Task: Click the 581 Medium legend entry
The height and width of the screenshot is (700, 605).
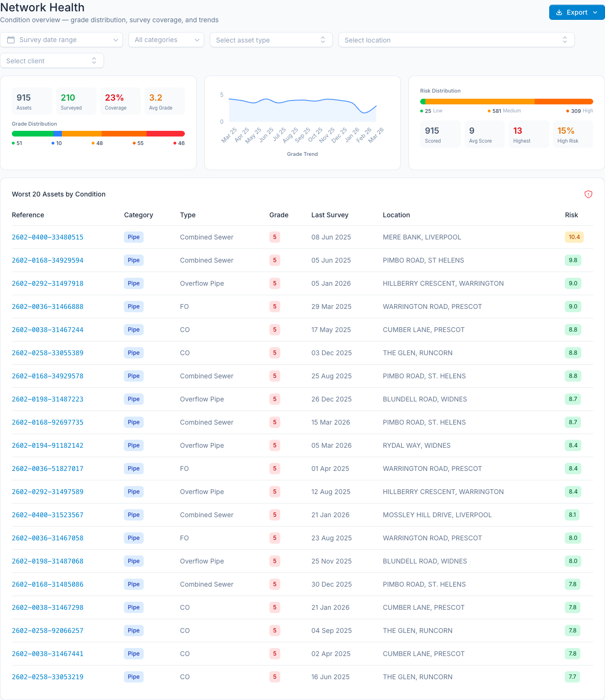Action: coord(504,111)
